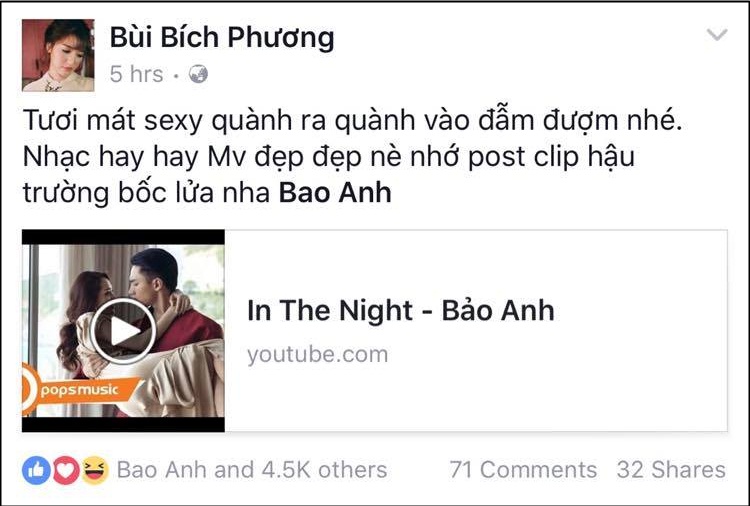Screen dimensions: 750x506
Task: Open the In The Night - Bảo Anh title
Action: (x=400, y=310)
